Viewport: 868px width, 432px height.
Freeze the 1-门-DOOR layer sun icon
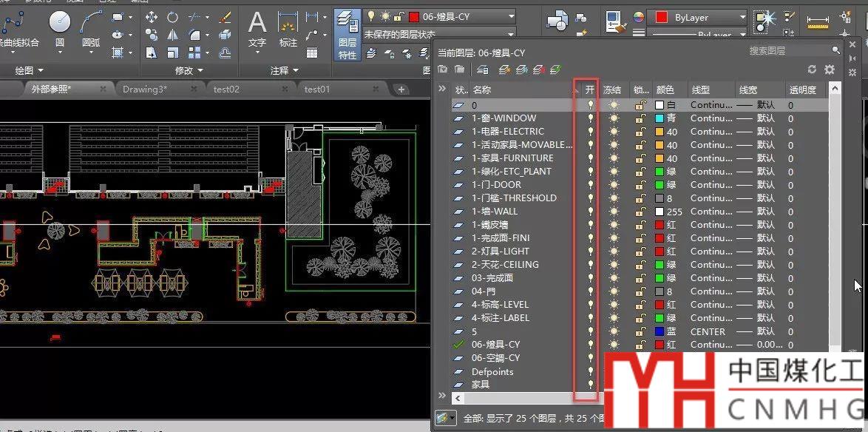coord(613,185)
